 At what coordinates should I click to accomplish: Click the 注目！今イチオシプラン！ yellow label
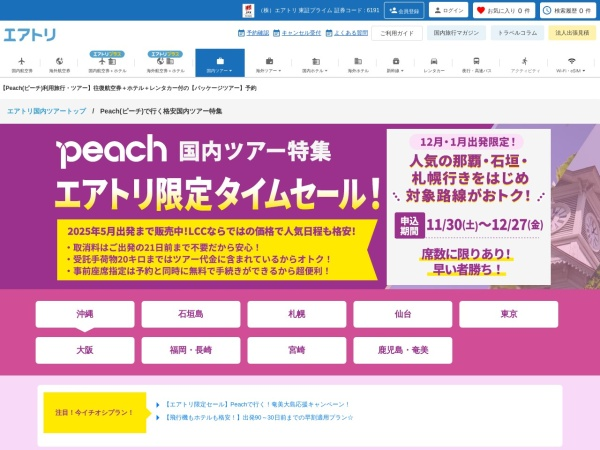(95, 412)
